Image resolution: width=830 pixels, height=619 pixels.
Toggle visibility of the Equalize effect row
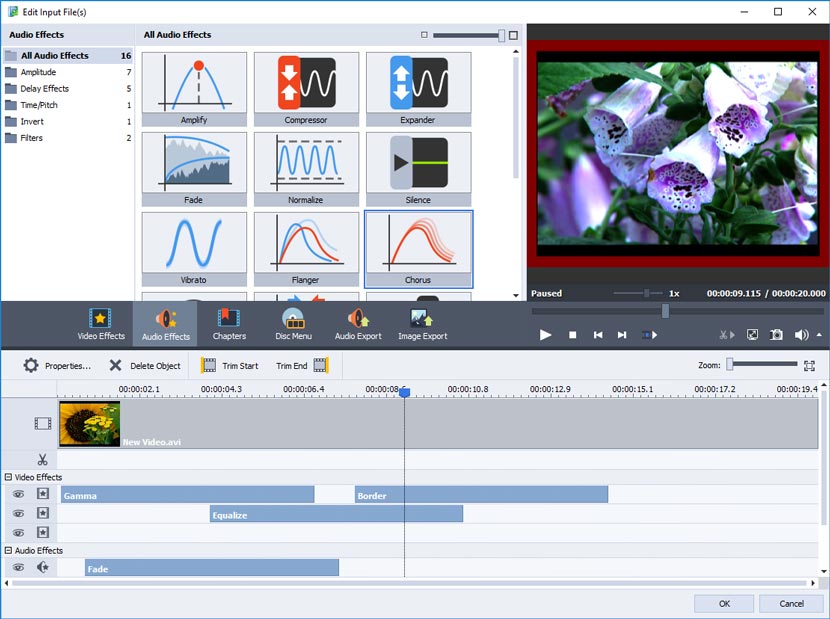(x=19, y=513)
